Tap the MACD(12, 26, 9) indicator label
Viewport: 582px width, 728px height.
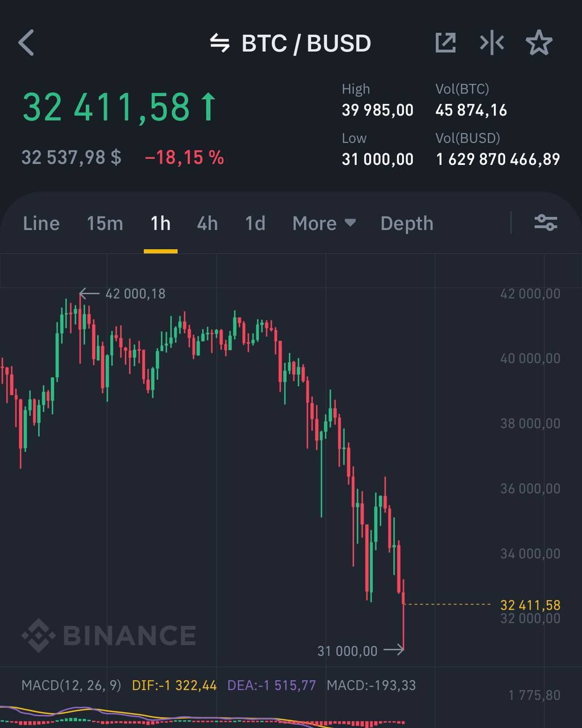pos(71,685)
